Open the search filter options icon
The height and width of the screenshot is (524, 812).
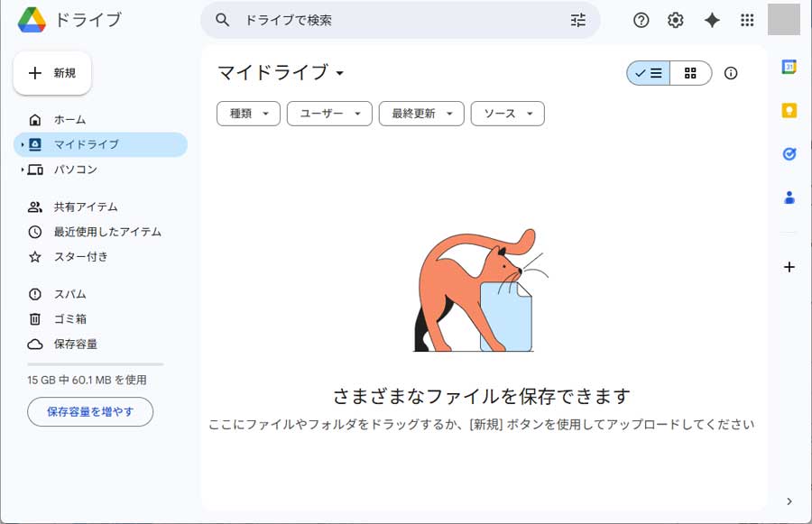pos(578,20)
